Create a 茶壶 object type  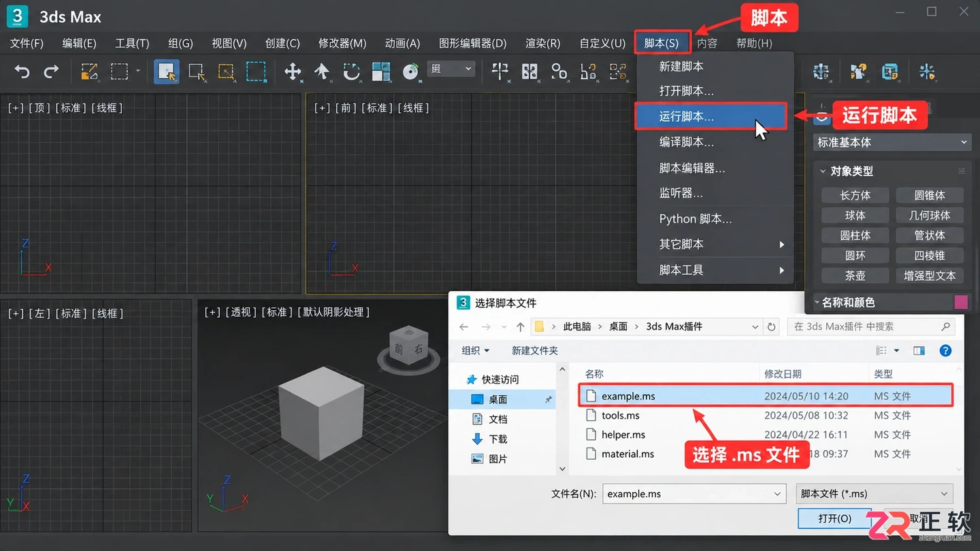(x=855, y=275)
